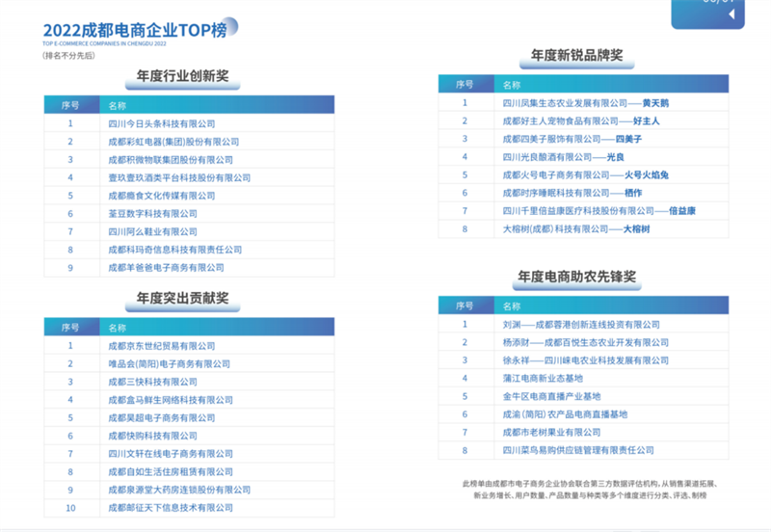Select the row starting '徐永祥'
Image resolution: width=771 pixels, height=532 pixels.
[584, 359]
